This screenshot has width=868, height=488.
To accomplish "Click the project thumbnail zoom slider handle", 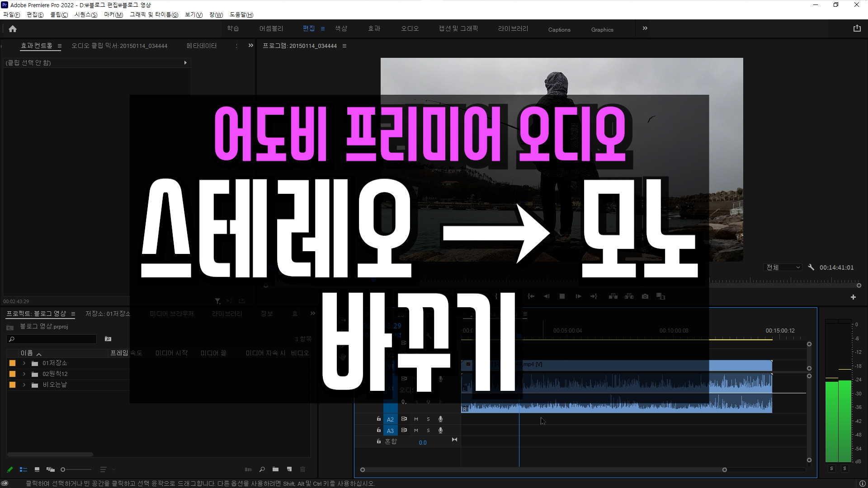I will coord(63,469).
